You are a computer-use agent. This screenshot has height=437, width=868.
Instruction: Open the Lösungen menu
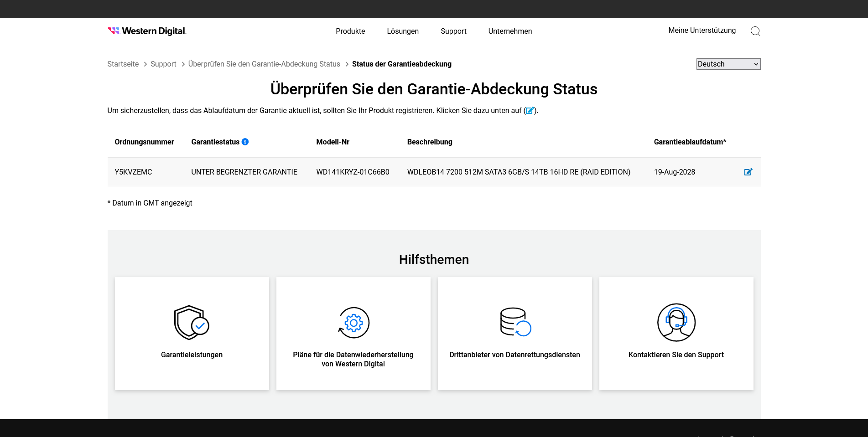coord(402,31)
